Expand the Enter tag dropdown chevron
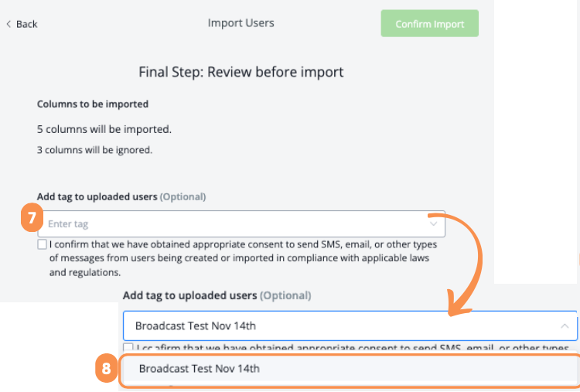This screenshot has width=580, height=392. (433, 223)
